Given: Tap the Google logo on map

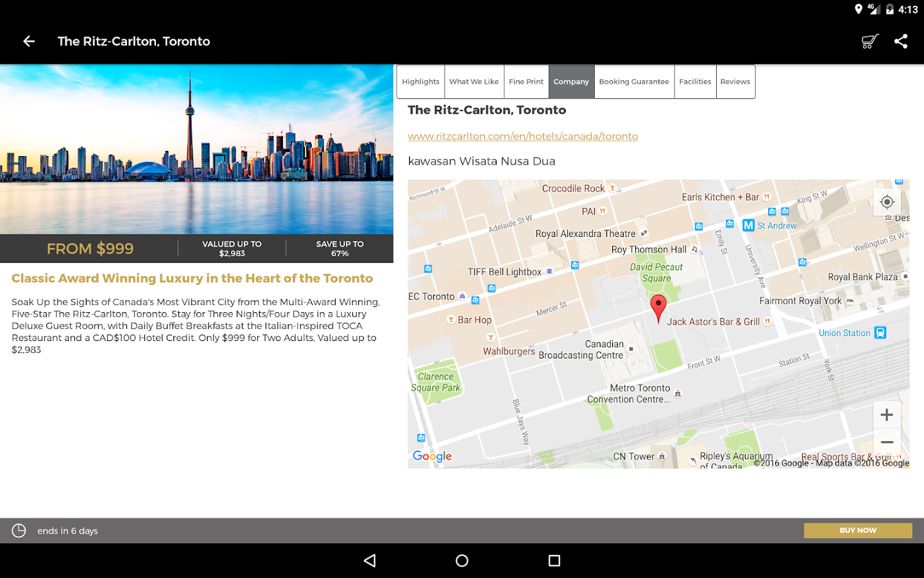Looking at the screenshot, I should [432, 456].
